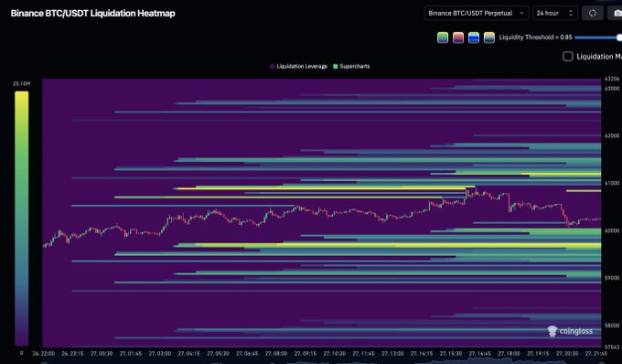This screenshot has width=622, height=364.
Task: Click the 27, 04:15 time axis label
Action: pyautogui.click(x=189, y=353)
